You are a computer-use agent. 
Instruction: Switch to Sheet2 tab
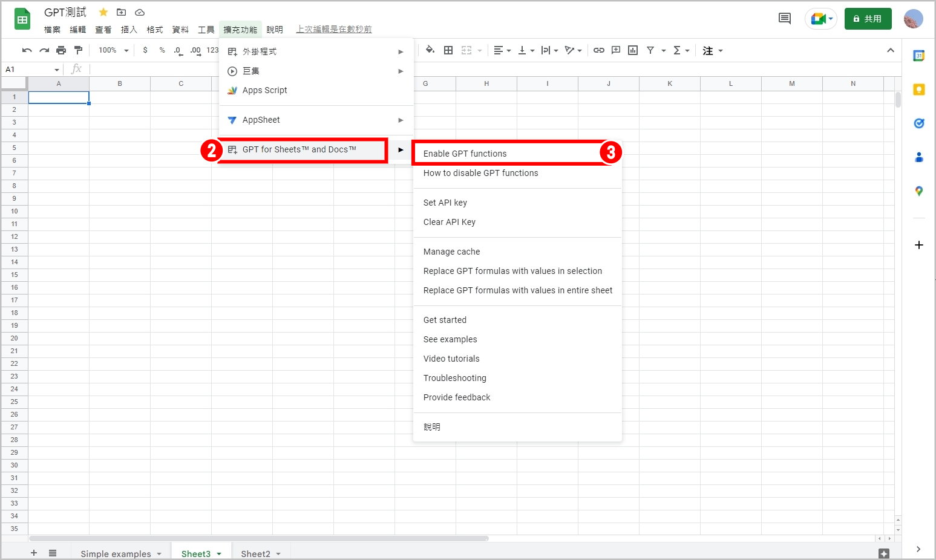pos(256,553)
